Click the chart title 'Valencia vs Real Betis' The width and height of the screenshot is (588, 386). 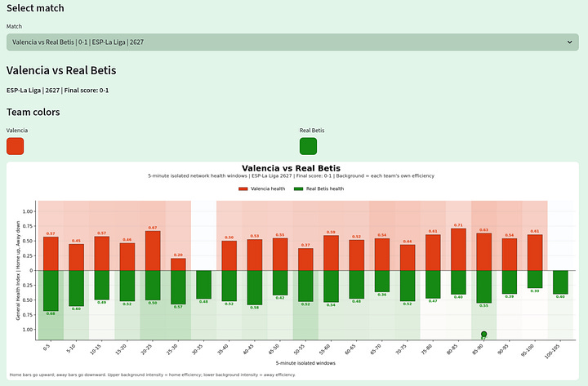pyautogui.click(x=291, y=168)
